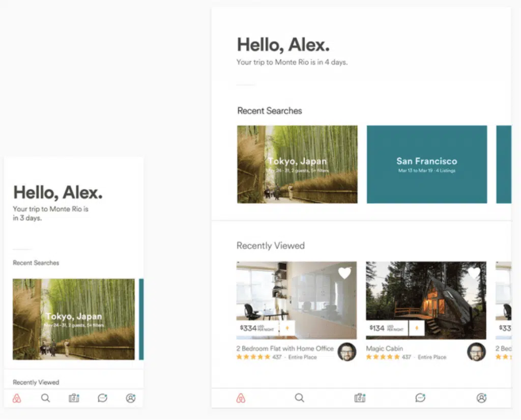Open profile icon in phone layout nav bar

point(131,398)
